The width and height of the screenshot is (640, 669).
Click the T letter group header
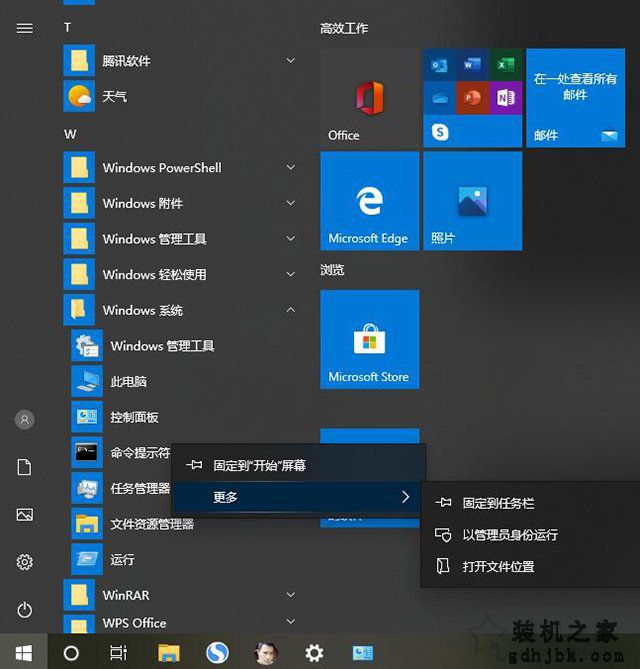[67, 28]
